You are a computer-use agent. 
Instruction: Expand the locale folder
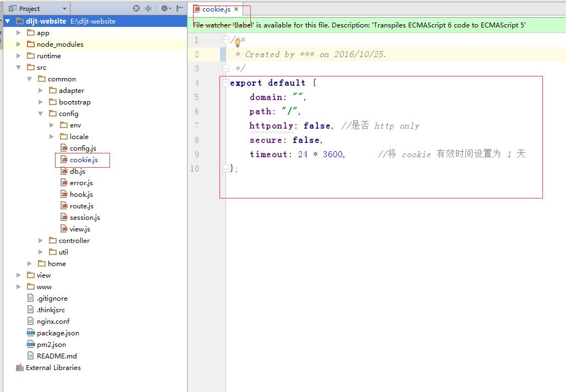(52, 137)
